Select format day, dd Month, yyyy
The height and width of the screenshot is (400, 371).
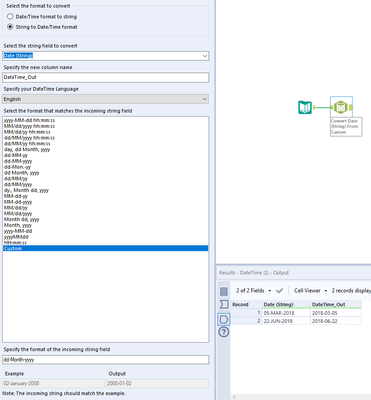pos(105,149)
